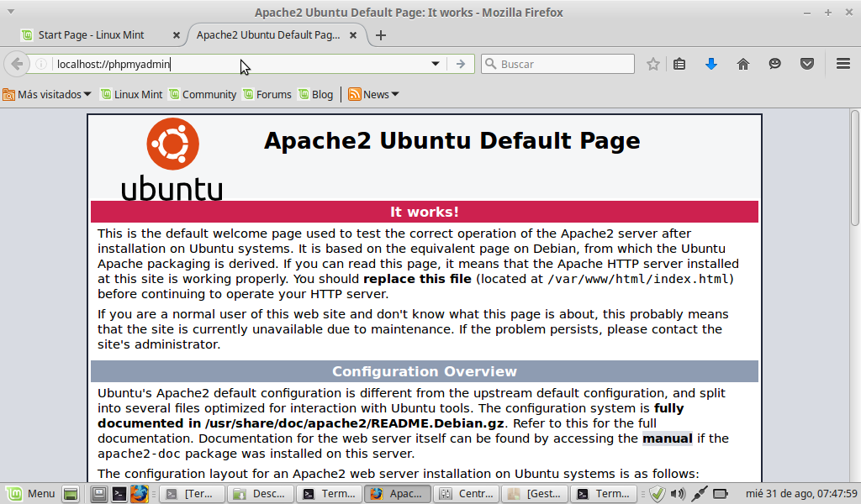Go to the Home page icon

tap(743, 64)
